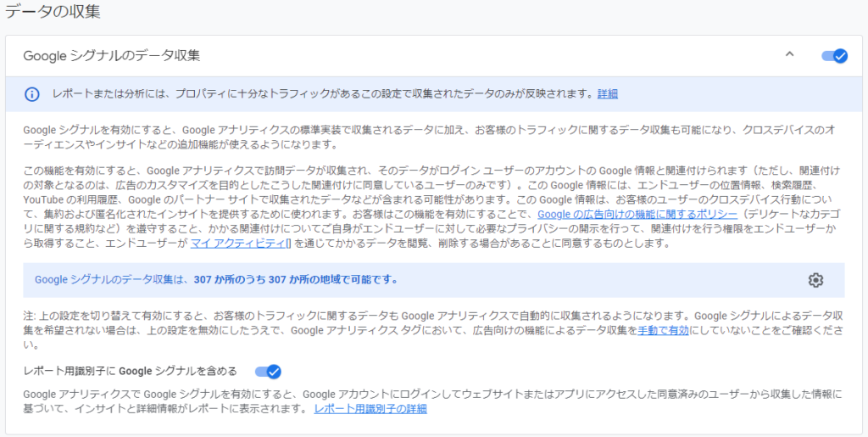The width and height of the screenshot is (868, 437).
Task: Disable the Google シグナルのデータ収集 toggle
Action: pos(834,56)
